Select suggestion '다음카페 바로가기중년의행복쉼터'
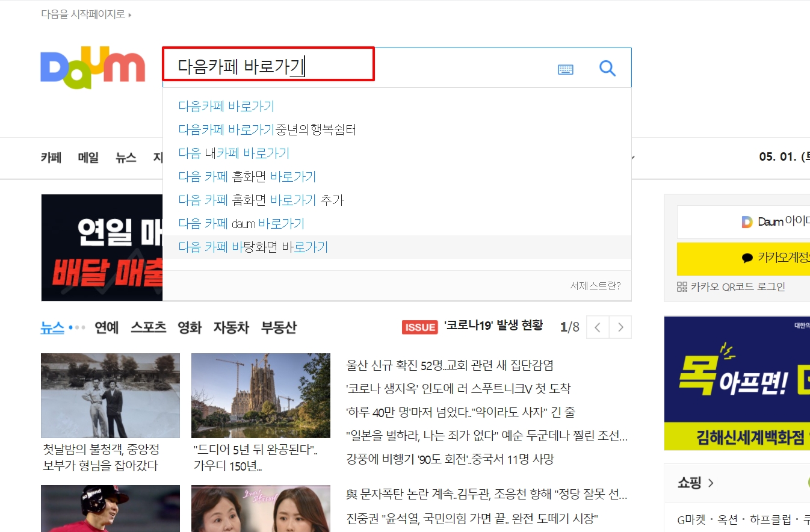The height and width of the screenshot is (532, 810). 267,129
